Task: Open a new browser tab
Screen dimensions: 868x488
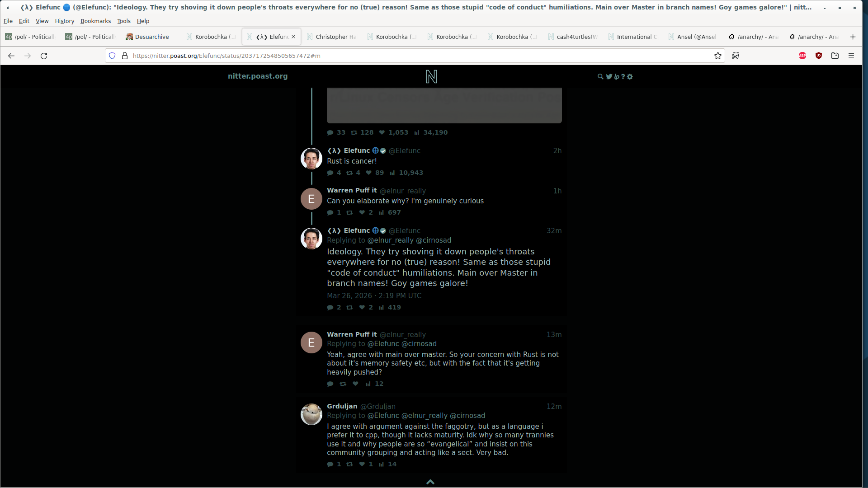Action: (853, 37)
